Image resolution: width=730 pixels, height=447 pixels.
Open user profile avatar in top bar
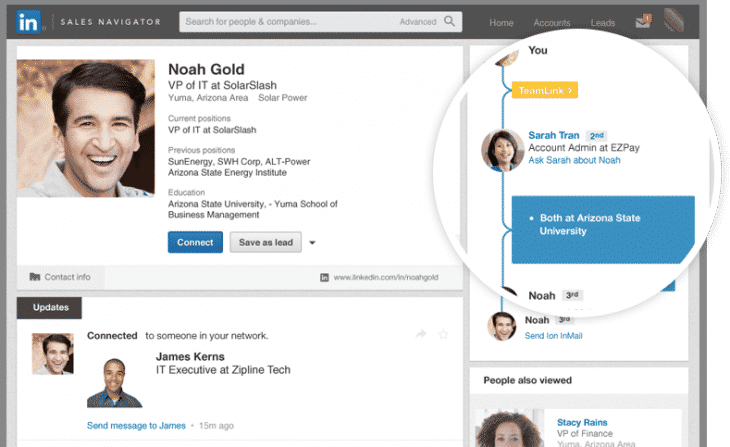675,21
